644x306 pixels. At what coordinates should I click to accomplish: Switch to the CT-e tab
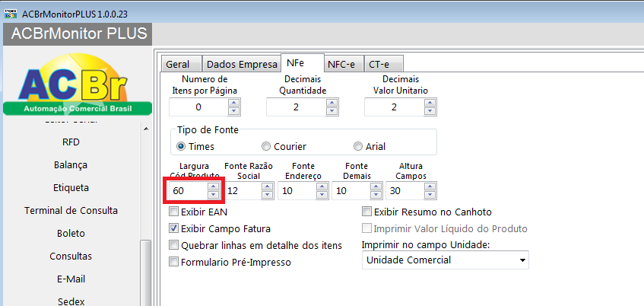[x=383, y=65]
